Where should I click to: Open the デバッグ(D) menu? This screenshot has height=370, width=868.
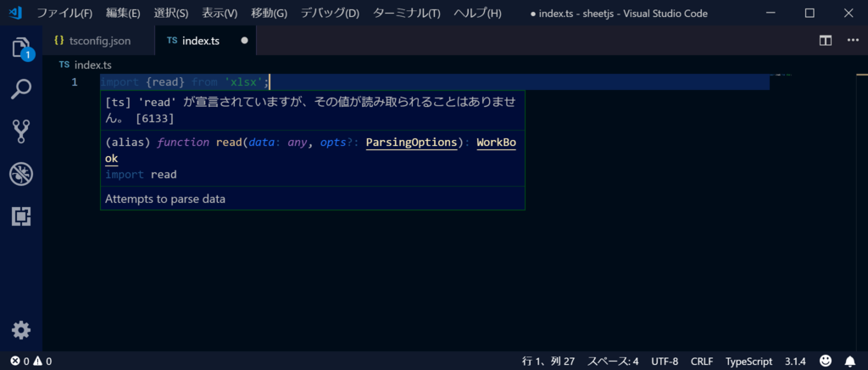[330, 14]
